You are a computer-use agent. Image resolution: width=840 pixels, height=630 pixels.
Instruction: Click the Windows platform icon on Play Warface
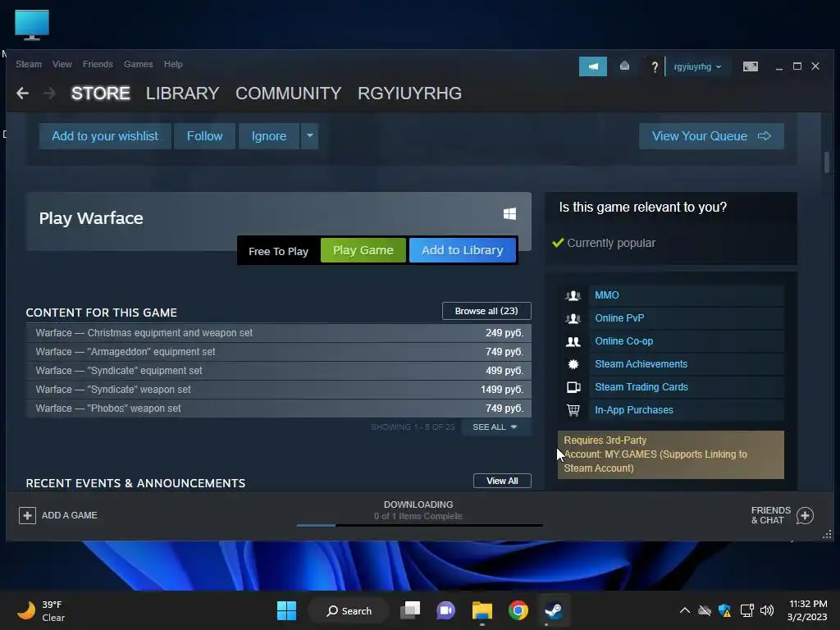pyautogui.click(x=509, y=214)
